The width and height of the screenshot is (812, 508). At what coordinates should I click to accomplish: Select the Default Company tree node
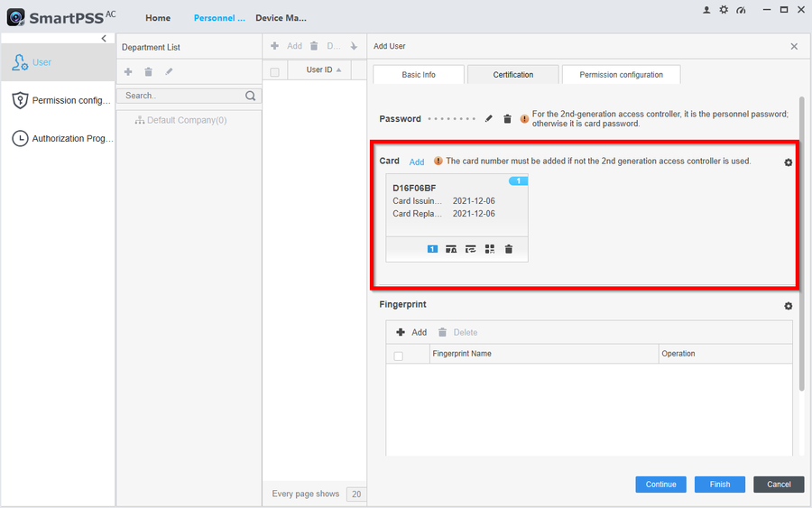tap(186, 120)
